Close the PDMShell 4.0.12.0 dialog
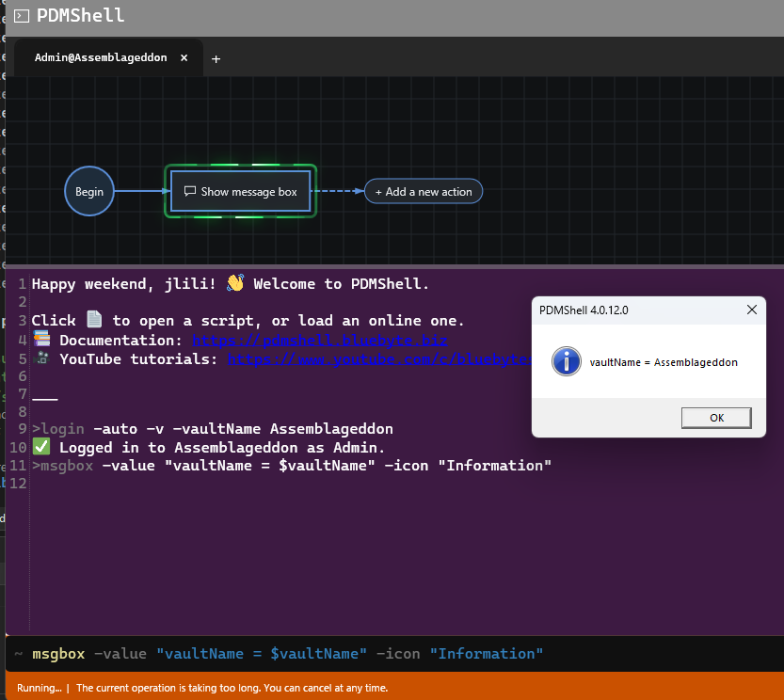Viewport: 784px width, 700px height. [x=751, y=310]
